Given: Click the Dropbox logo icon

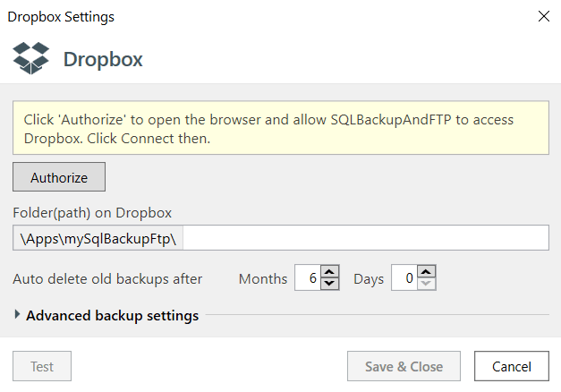Looking at the screenshot, I should [x=30, y=58].
